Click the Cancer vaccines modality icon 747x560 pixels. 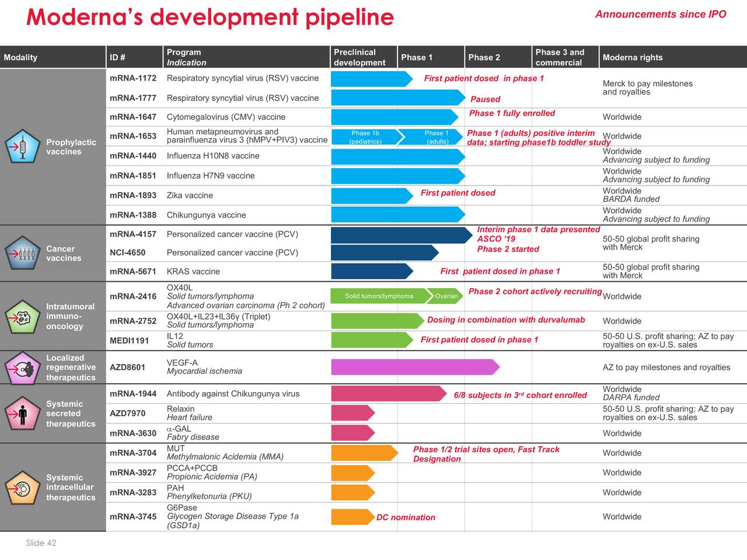23,253
